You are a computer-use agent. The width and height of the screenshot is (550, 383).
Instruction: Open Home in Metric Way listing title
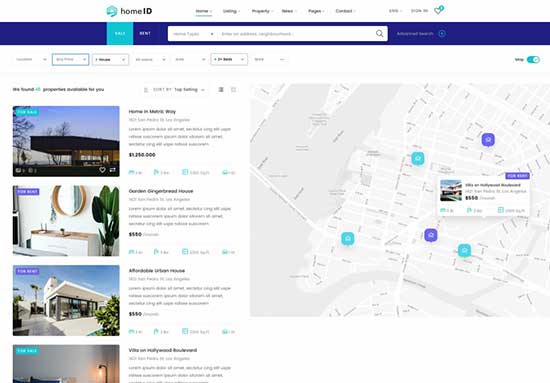(152, 112)
